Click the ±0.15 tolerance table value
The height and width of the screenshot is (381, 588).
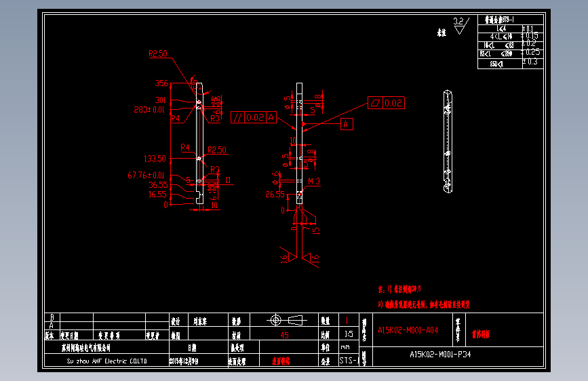[x=530, y=36]
